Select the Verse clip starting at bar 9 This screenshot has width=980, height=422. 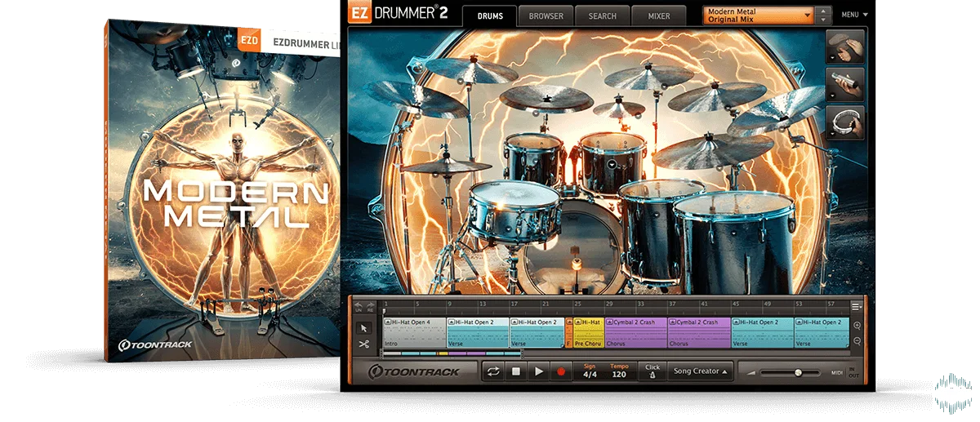pyautogui.click(x=478, y=333)
